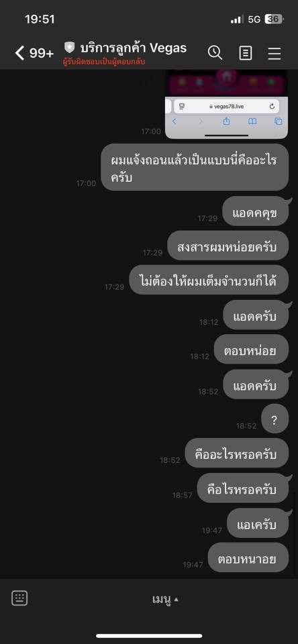This screenshot has height=644, width=298.
Task: Open the hamburger menu in header
Action: (274, 54)
